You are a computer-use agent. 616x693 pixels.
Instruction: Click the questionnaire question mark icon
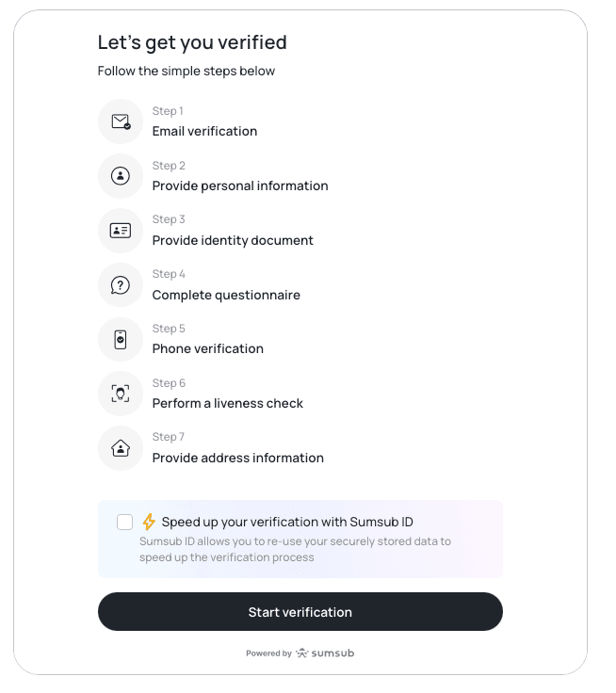tap(121, 285)
